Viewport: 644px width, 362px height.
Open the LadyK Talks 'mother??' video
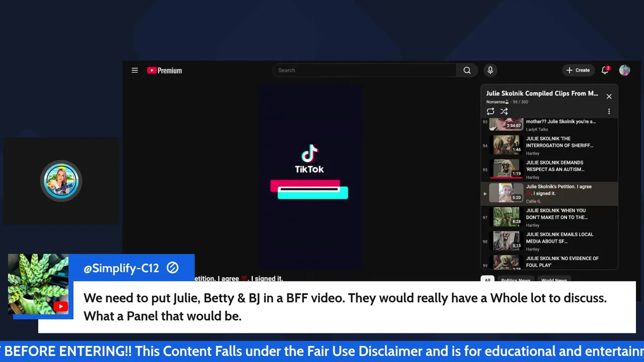tap(549, 125)
